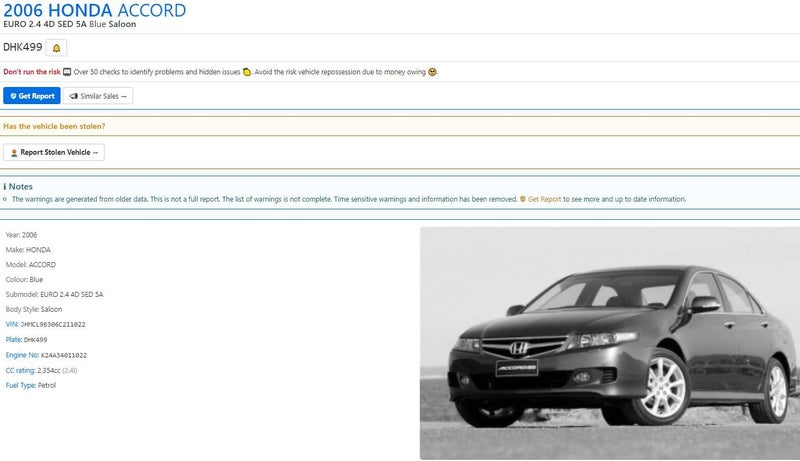Click the text 'Body Style: Saloon'

click(x=34, y=309)
